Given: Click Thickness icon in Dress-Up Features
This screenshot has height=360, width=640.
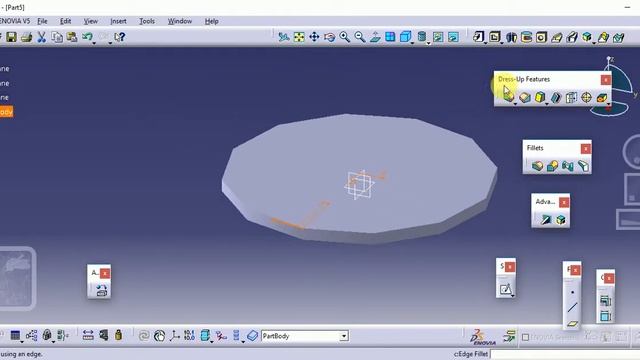Looking at the screenshot, I should 571,97.
